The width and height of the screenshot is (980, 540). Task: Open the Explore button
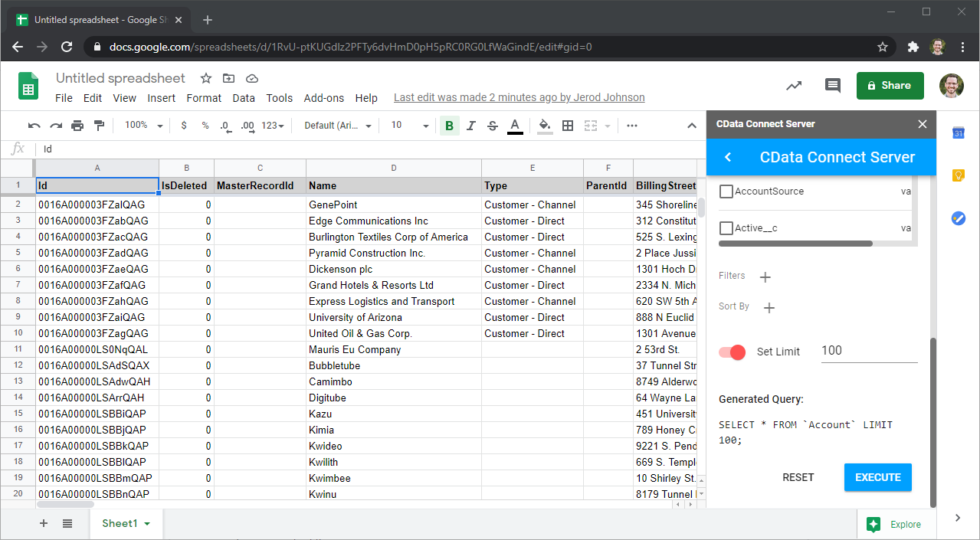893,525
